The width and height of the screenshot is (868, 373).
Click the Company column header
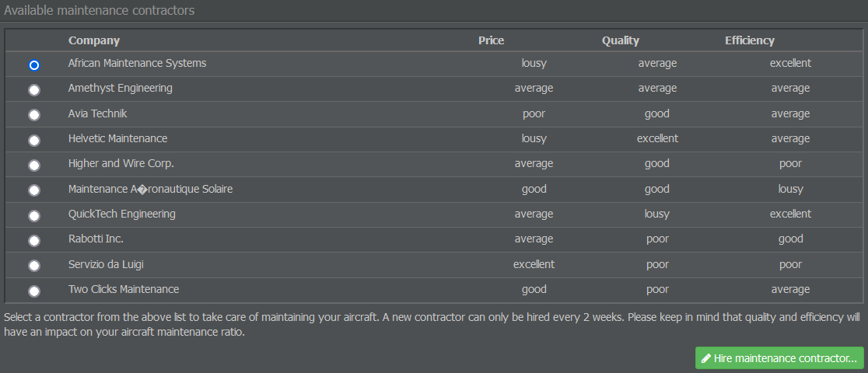[94, 40]
